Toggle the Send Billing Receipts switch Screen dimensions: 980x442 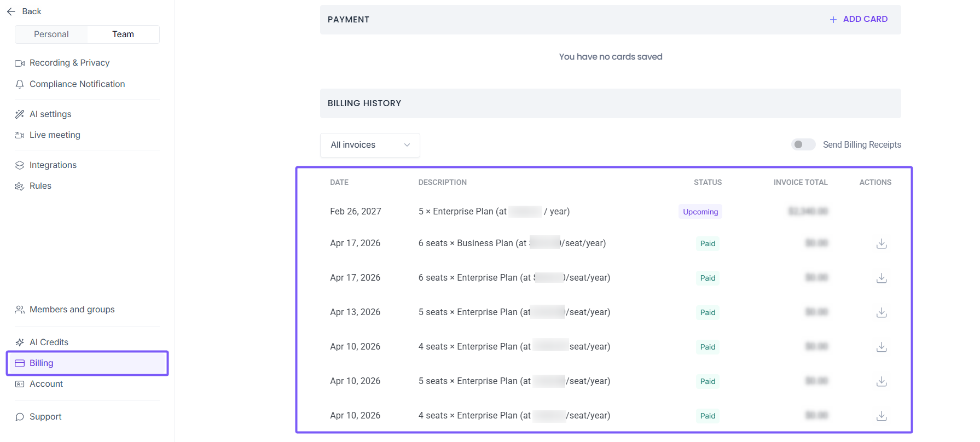pos(803,144)
